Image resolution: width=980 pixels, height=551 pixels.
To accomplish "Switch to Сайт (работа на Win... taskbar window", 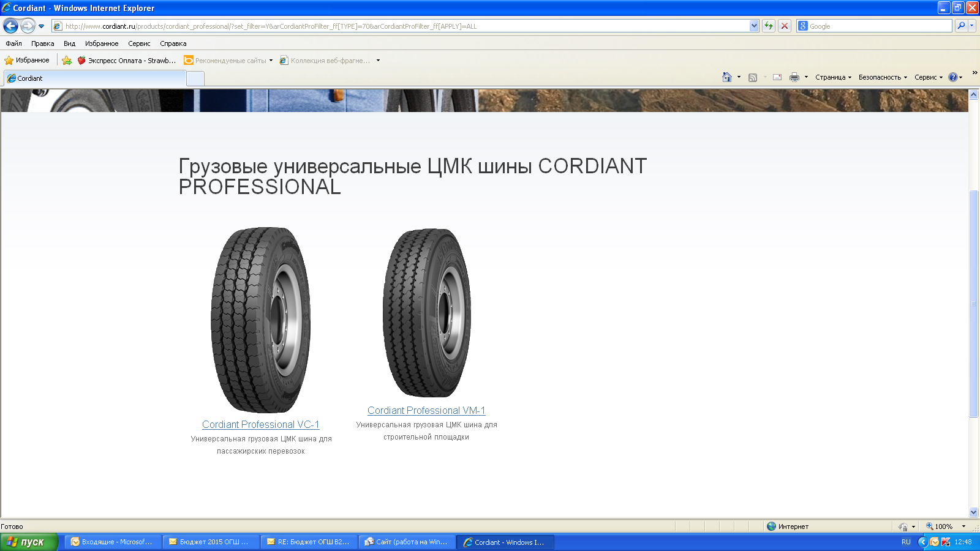I will [x=407, y=542].
